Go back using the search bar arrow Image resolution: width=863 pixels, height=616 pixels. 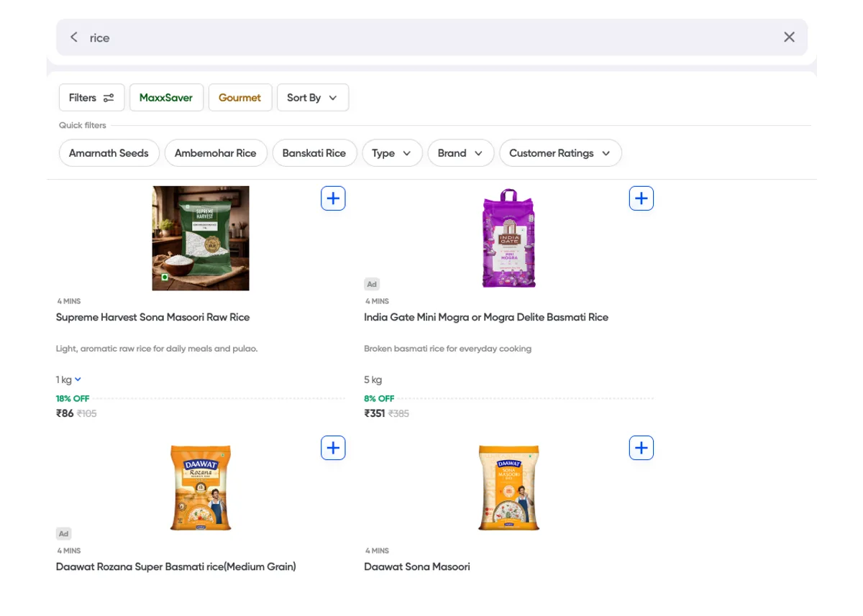click(73, 37)
